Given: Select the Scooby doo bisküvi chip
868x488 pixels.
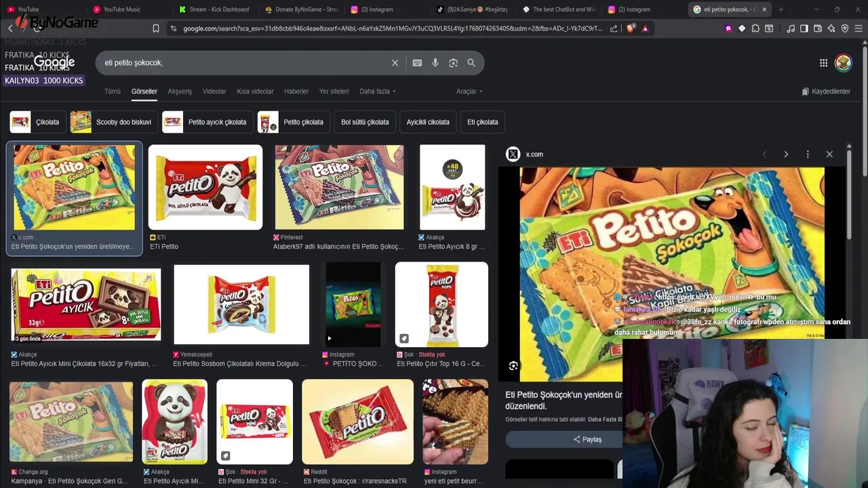Looking at the screenshot, I should point(113,122).
